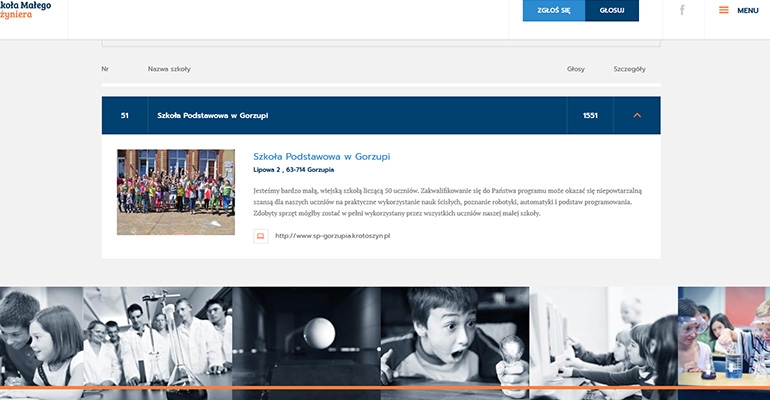The height and width of the screenshot is (400, 770).
Task: Collapse the details of school row 51
Action: pos(637,115)
